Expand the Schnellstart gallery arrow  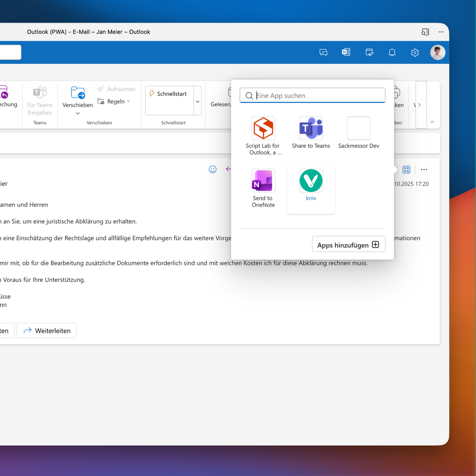click(197, 101)
